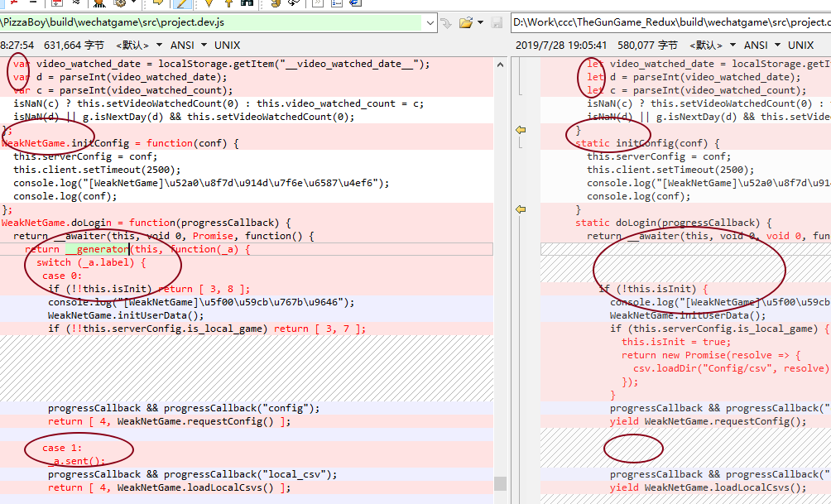Open the dropdown arrow beside the folder icon

coord(480,22)
